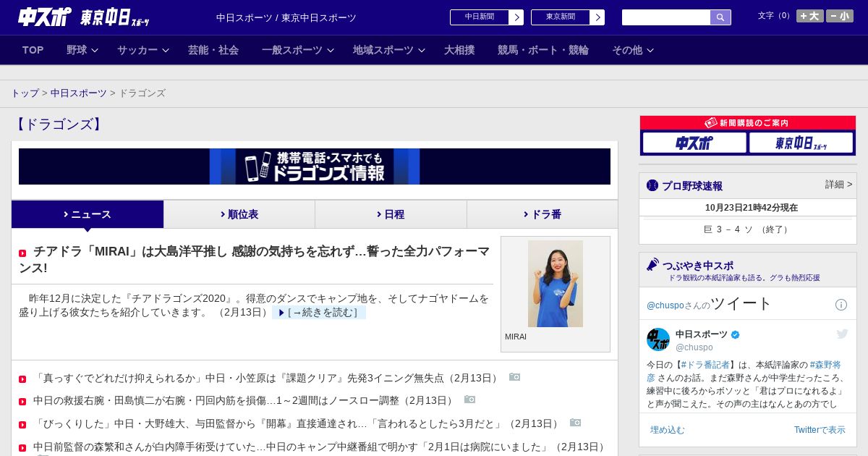Screen dimensions: 868x456
Task: Click camera icon next to 小笠原 article
Action: coord(515,377)
